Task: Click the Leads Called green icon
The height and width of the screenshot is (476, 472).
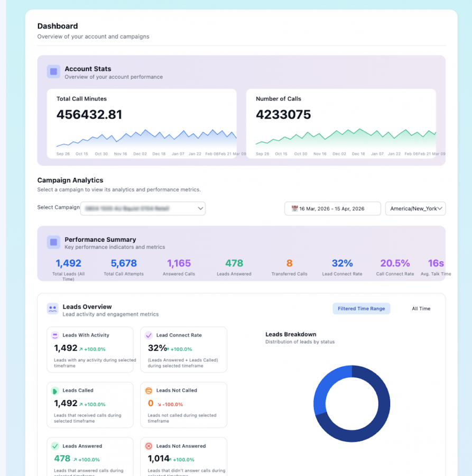Action: [55, 391]
